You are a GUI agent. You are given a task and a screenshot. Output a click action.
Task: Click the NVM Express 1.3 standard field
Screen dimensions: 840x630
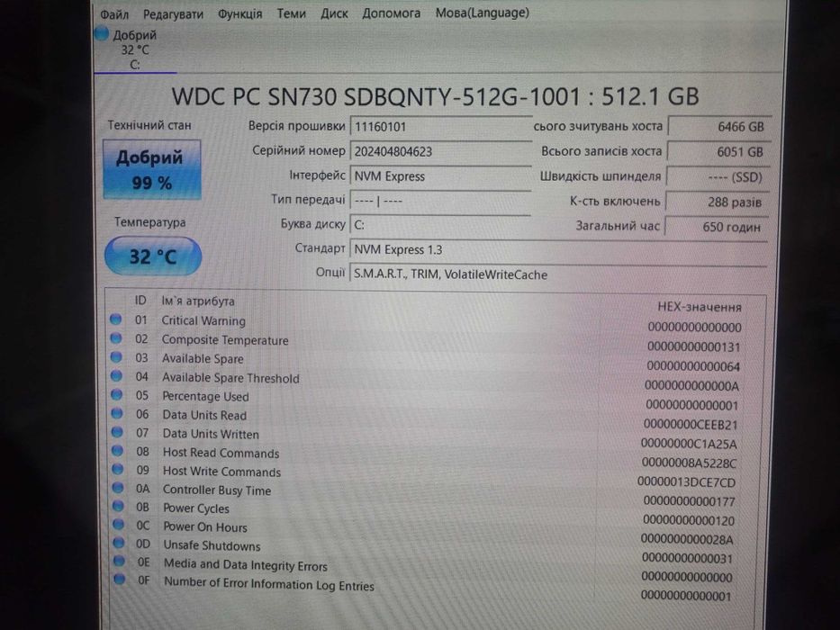559,249
